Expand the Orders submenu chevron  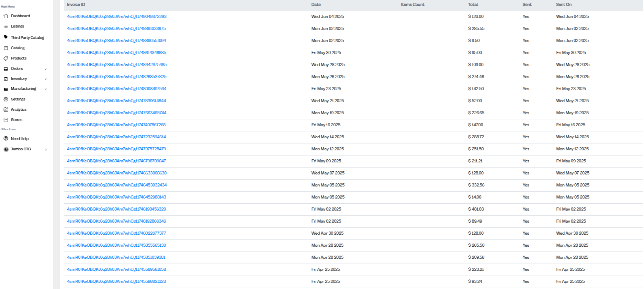46,69
